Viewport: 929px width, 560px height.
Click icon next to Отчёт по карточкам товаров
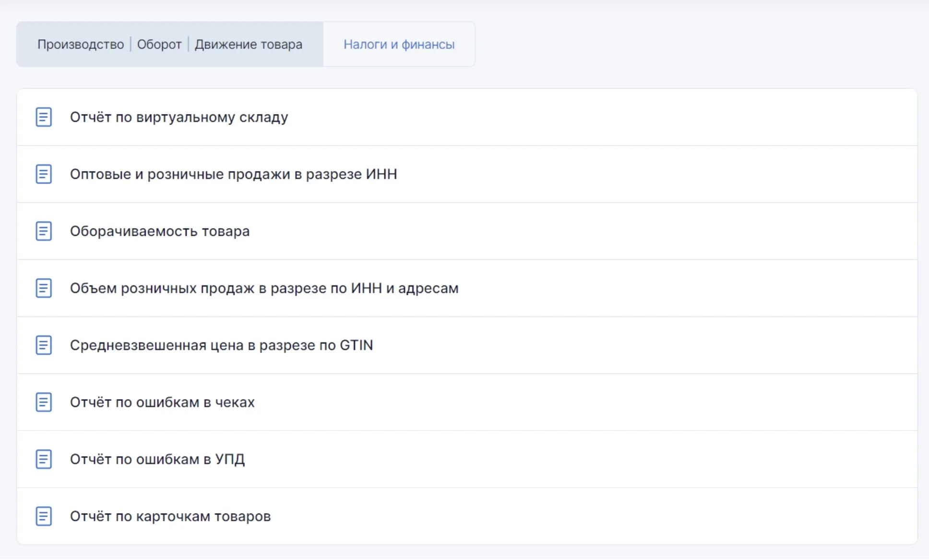44,516
